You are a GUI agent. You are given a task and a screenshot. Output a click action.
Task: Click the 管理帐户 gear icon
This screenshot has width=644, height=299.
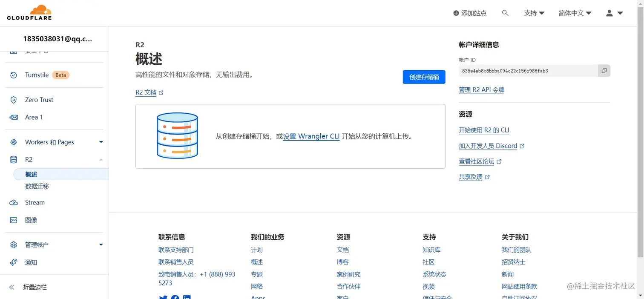pyautogui.click(x=14, y=245)
